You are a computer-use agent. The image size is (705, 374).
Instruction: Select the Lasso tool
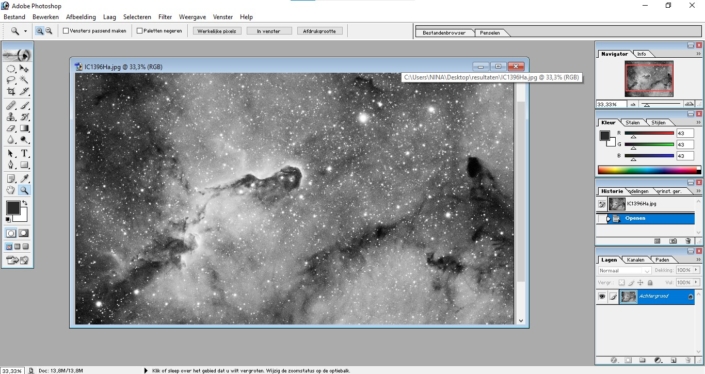tap(11, 80)
